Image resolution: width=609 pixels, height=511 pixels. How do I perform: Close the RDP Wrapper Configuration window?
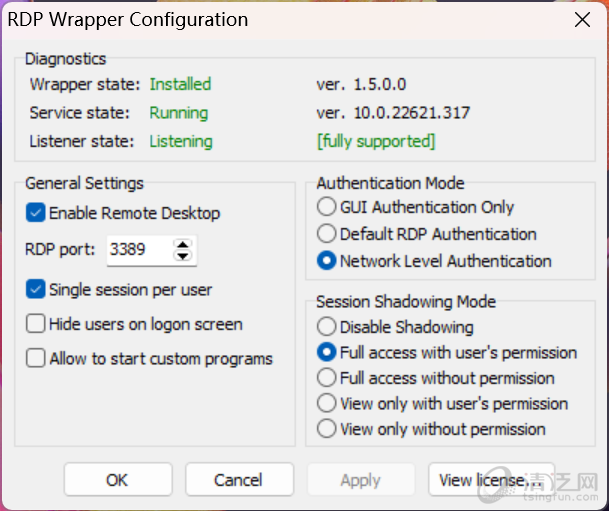click(x=582, y=19)
